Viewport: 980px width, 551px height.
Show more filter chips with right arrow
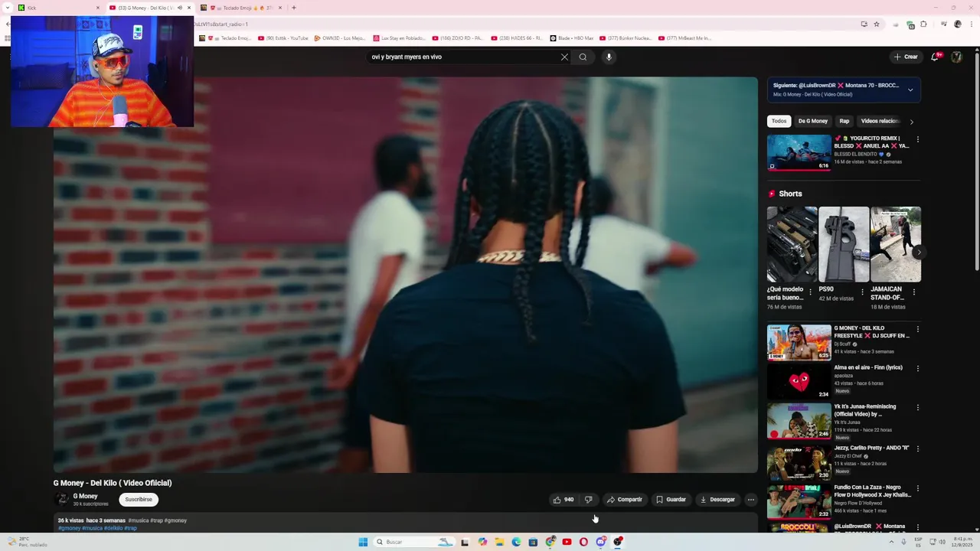[x=911, y=122]
